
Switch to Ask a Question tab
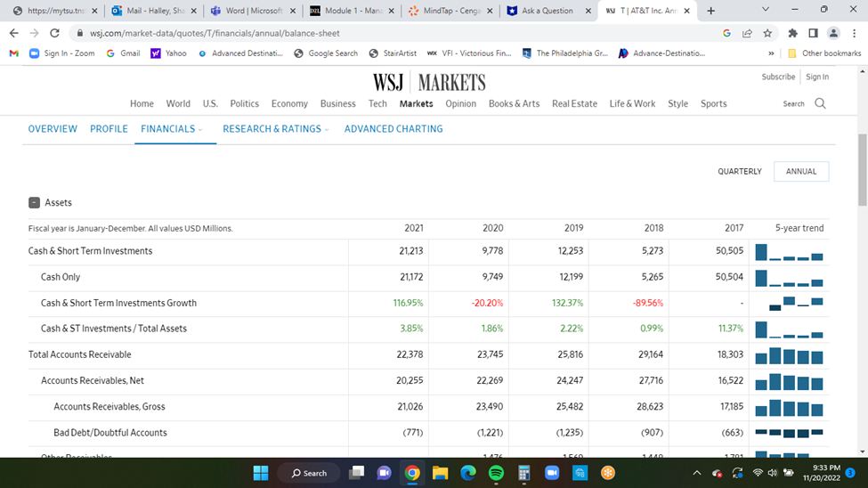coord(548,11)
